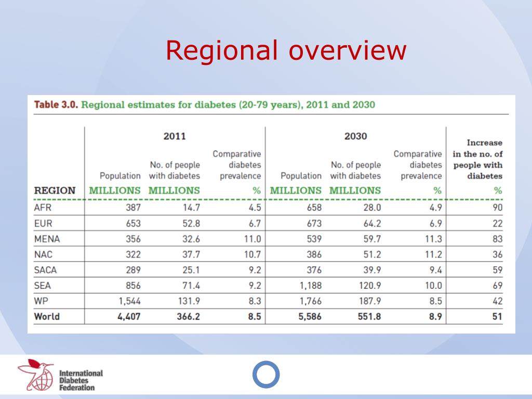The image size is (532, 399).
Task: Click the SEA 2030 diabetes count '120.9'
Action: (x=370, y=286)
